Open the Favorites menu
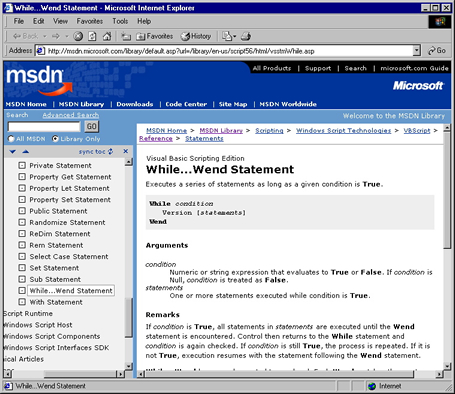This screenshot has height=394, width=455. tap(90, 21)
